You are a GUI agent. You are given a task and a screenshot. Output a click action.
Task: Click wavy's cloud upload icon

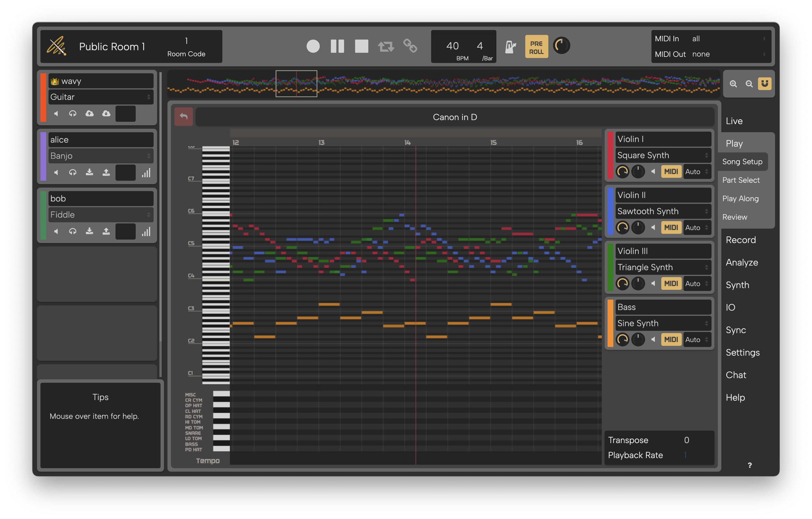(89, 113)
